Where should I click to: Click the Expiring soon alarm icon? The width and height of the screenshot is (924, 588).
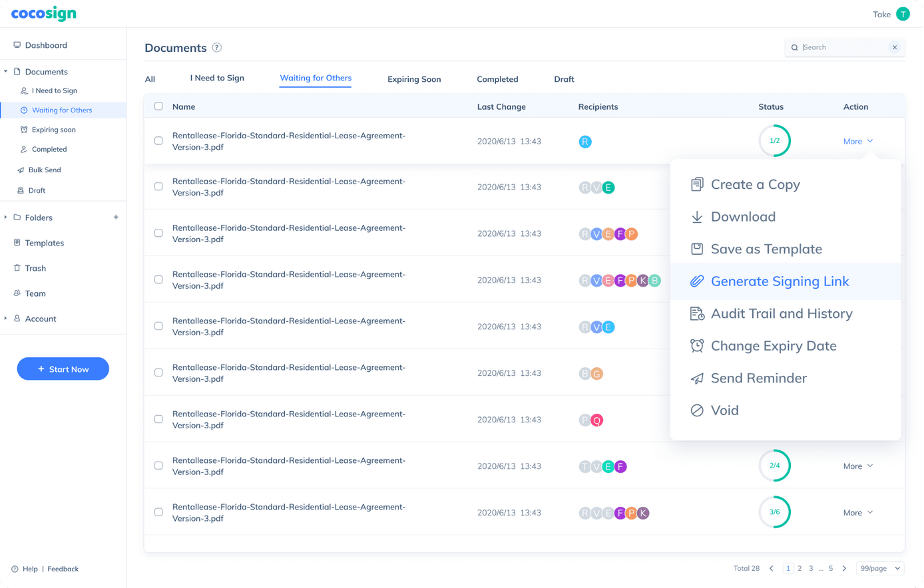[24, 130]
